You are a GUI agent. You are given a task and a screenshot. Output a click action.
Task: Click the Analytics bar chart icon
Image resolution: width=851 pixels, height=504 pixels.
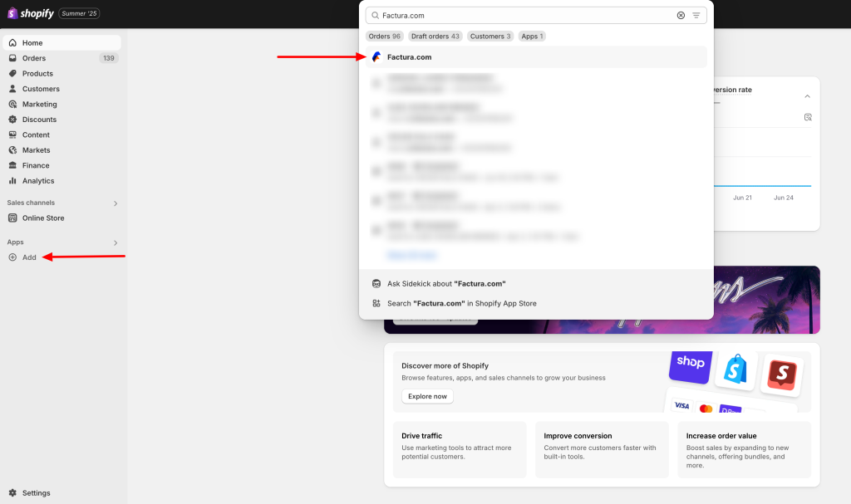point(12,181)
